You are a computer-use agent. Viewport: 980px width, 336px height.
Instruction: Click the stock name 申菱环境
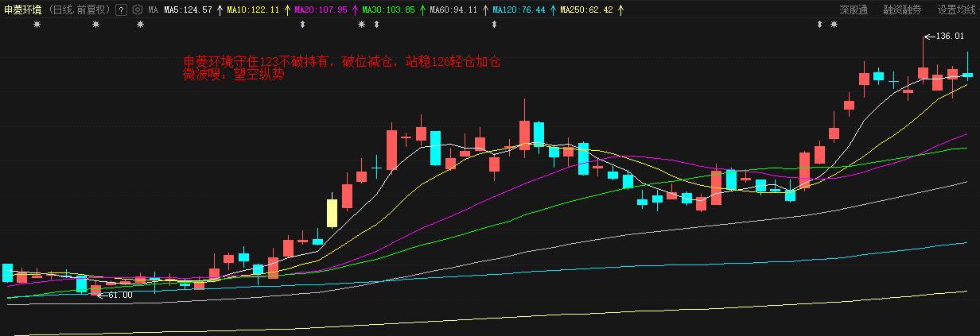click(x=23, y=10)
